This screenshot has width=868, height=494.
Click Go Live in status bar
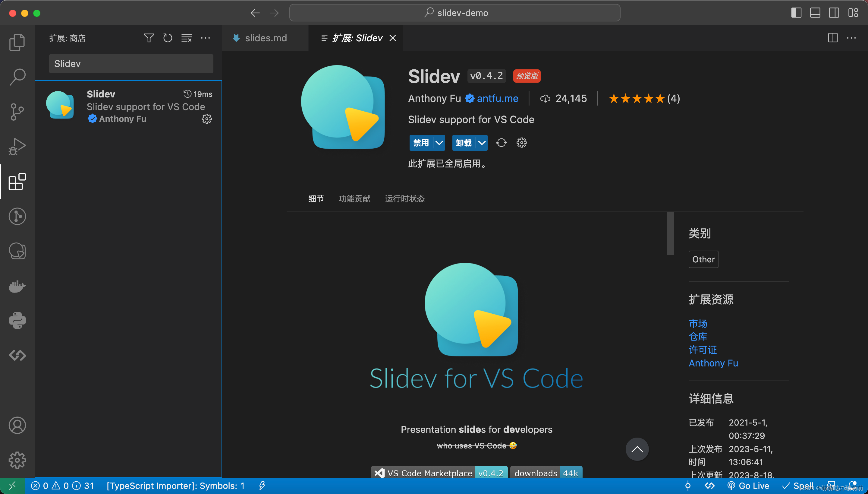point(749,486)
